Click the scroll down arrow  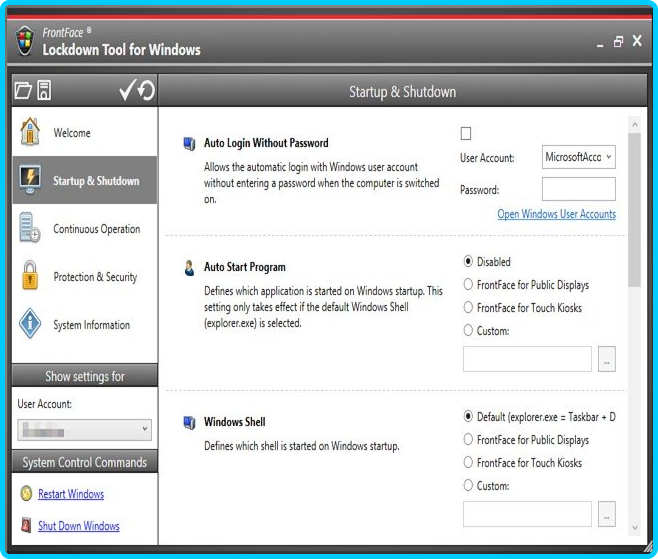coord(634,528)
